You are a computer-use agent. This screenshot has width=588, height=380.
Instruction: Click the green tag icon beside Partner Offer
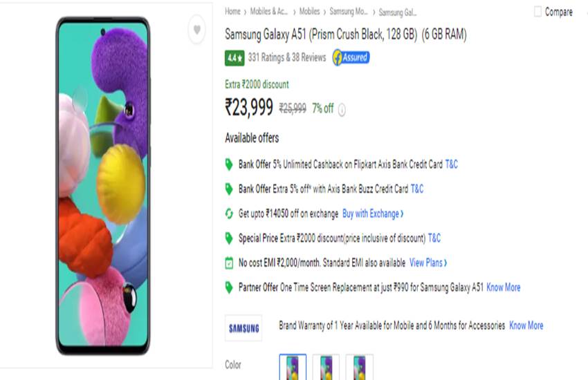click(x=230, y=287)
